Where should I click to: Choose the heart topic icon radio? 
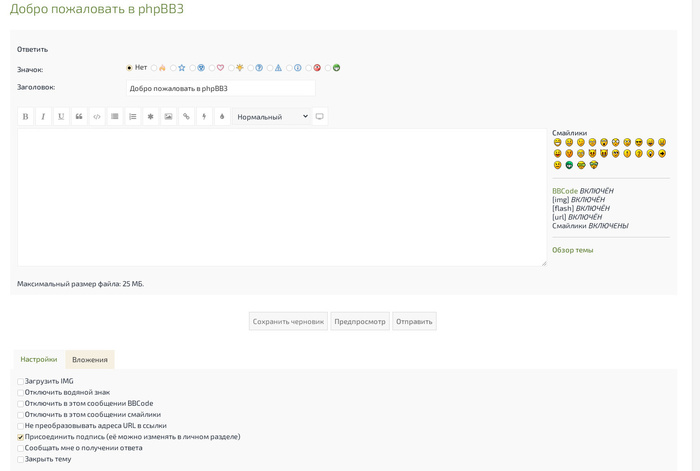pyautogui.click(x=212, y=68)
